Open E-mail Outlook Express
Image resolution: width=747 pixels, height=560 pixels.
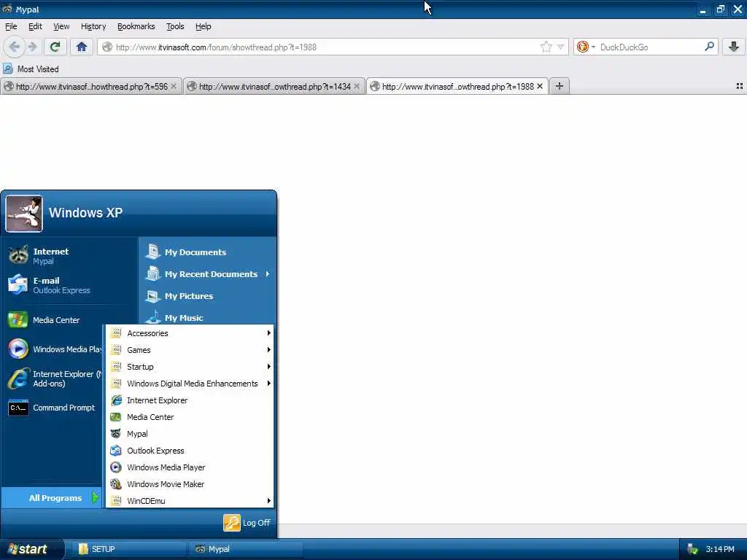(69, 285)
